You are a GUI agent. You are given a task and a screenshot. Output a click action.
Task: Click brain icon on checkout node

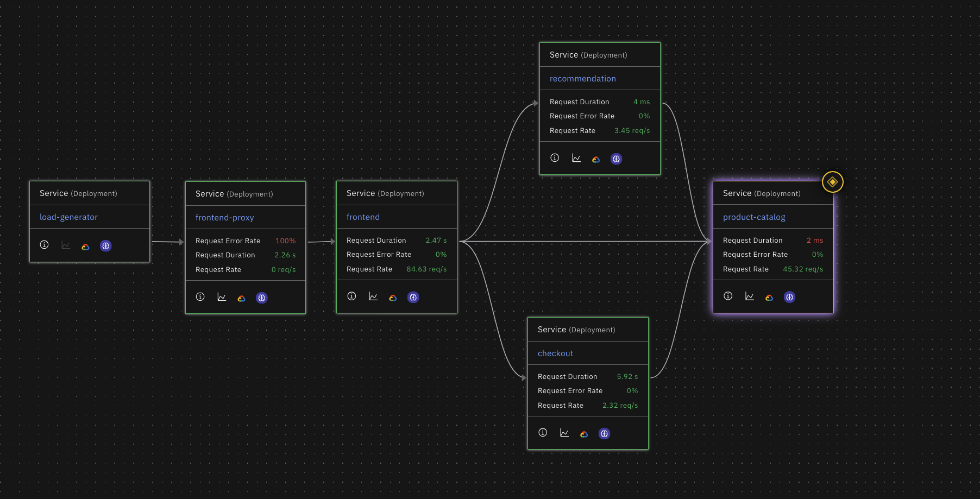tap(604, 433)
